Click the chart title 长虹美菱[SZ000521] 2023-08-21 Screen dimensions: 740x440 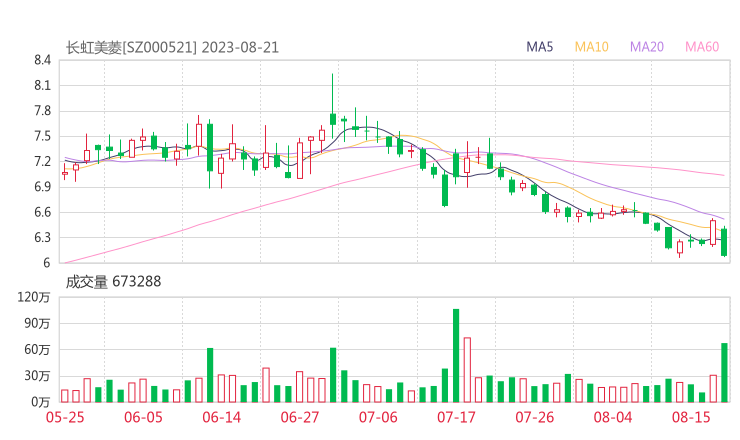pyautogui.click(x=172, y=48)
